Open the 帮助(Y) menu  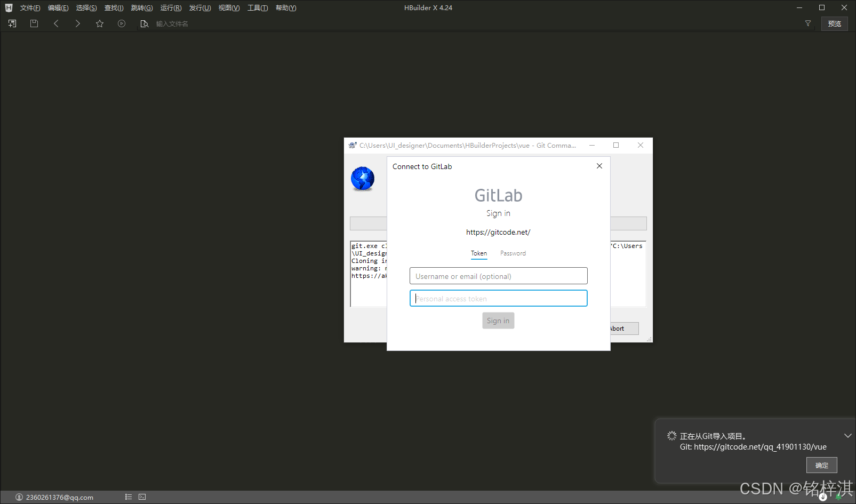coord(286,8)
